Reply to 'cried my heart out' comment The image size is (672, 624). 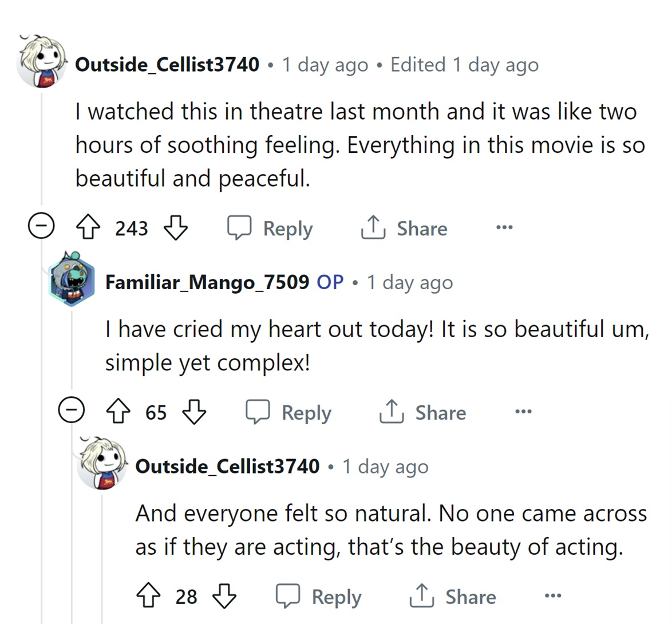[289, 412]
